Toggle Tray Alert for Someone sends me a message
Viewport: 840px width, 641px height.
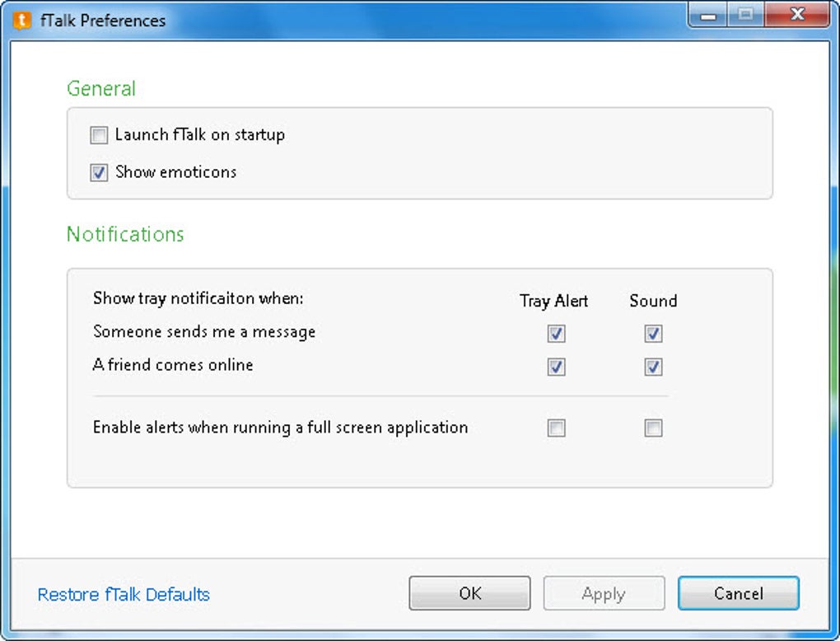pyautogui.click(x=556, y=334)
